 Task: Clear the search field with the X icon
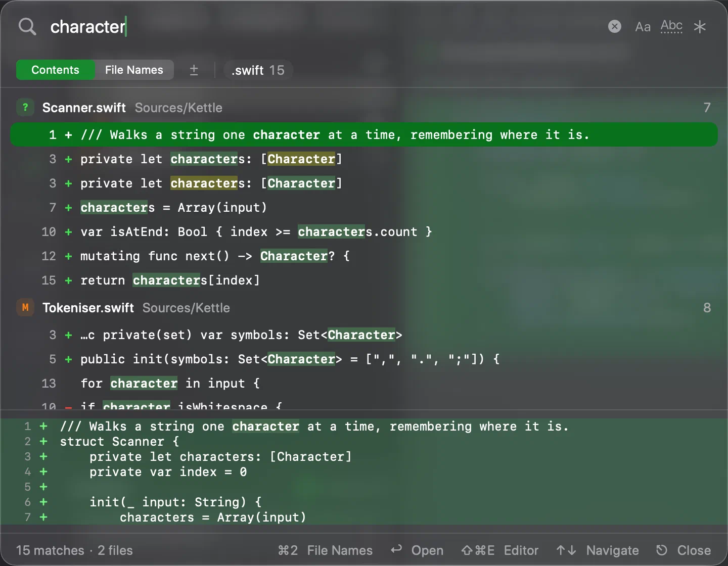[615, 26]
